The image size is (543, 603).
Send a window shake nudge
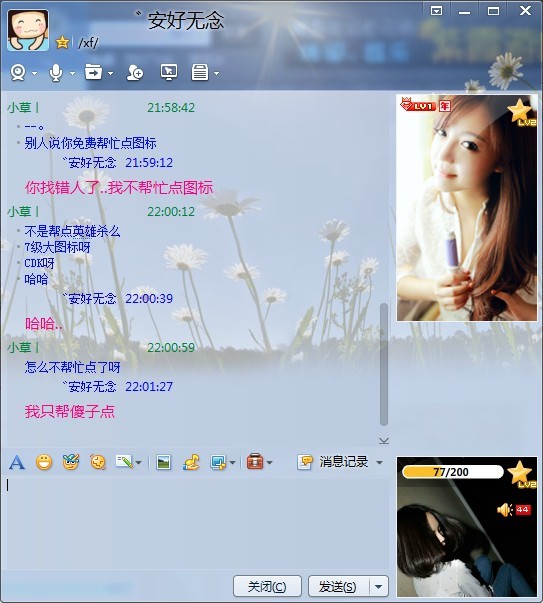98,462
